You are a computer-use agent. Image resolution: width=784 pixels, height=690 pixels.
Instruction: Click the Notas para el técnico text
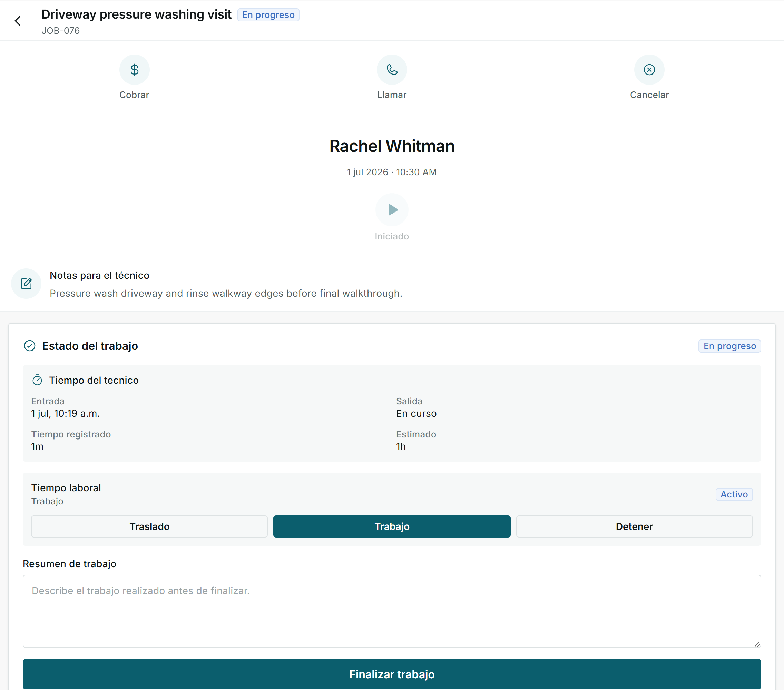coord(99,275)
